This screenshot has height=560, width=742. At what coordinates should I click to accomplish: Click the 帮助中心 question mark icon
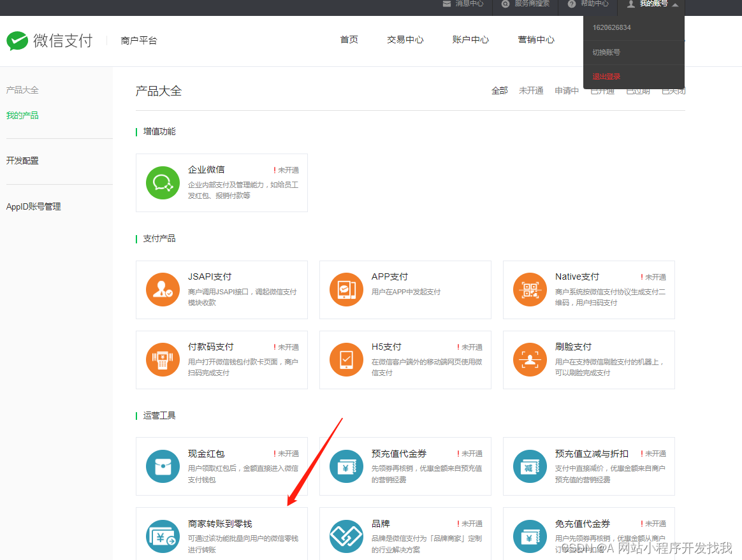coord(572,4)
